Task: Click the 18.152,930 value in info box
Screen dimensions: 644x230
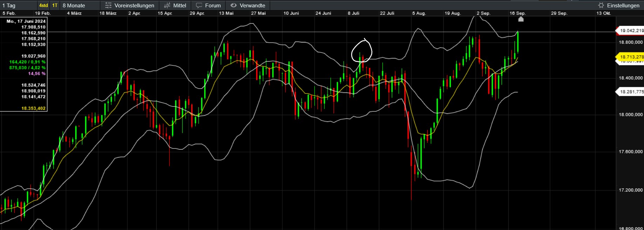Action: pos(33,44)
